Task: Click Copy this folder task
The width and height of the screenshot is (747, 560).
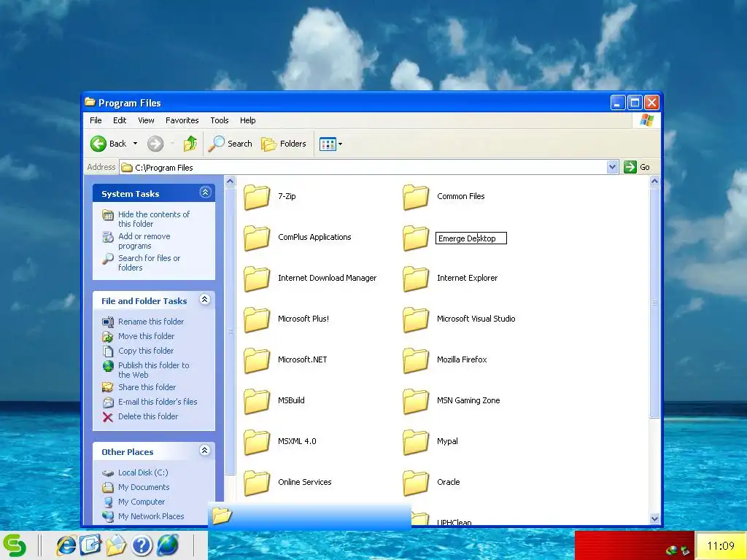Action: coord(146,351)
